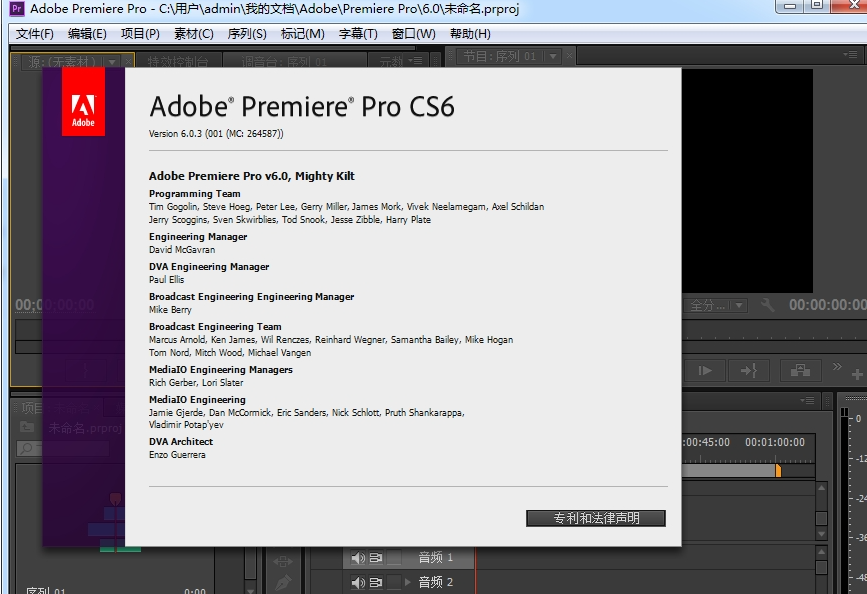Click the timeline grey zoom scroll bar
Image resolution: width=867 pixels, height=594 pixels.
[728, 471]
